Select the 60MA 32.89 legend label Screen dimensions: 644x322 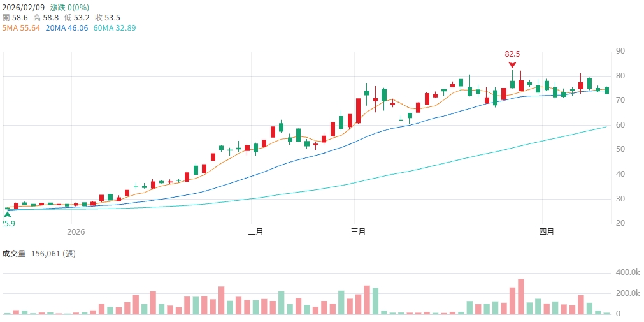pyautogui.click(x=115, y=28)
